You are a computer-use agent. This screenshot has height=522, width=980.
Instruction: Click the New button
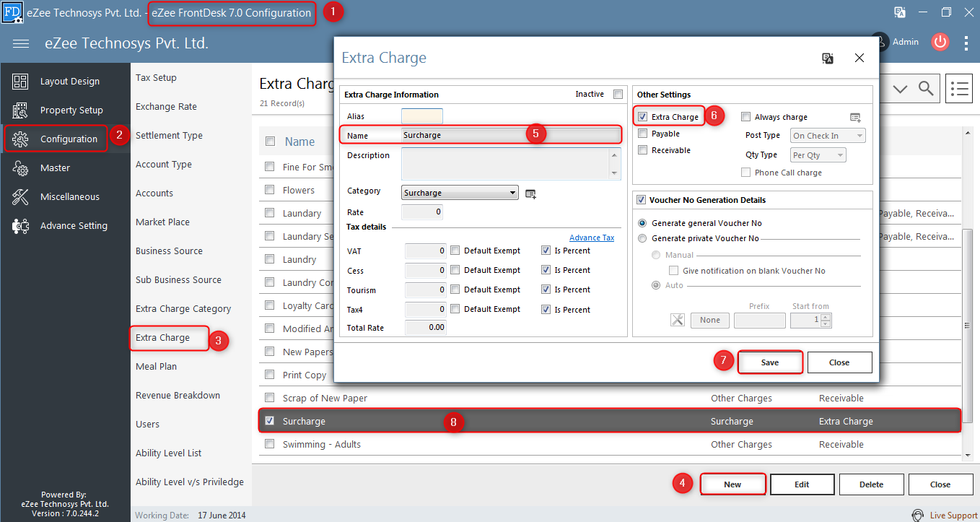pos(732,484)
